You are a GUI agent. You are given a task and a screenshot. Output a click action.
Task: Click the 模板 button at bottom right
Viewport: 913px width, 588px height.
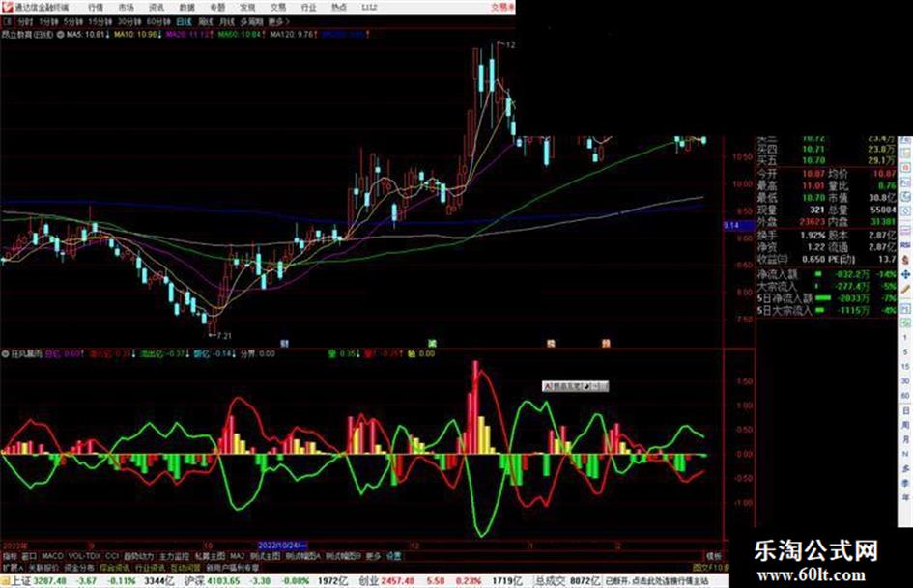pos(713,556)
